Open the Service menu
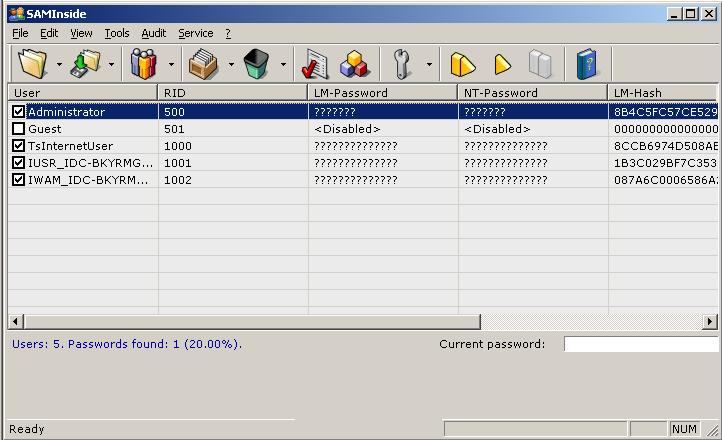Image resolution: width=722 pixels, height=440 pixels. coord(196,33)
